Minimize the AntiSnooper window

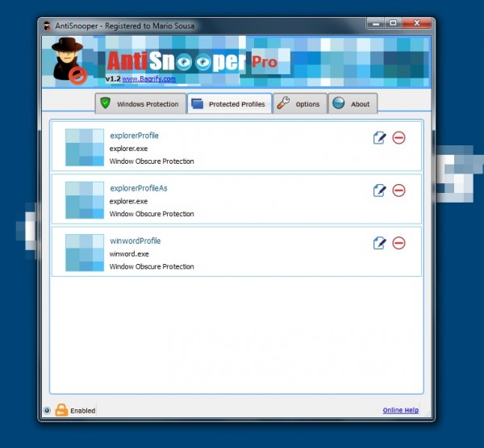click(376, 23)
